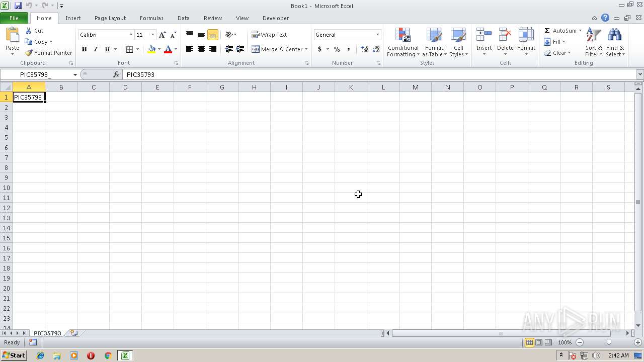Switch to the Developer tab

tap(276, 18)
